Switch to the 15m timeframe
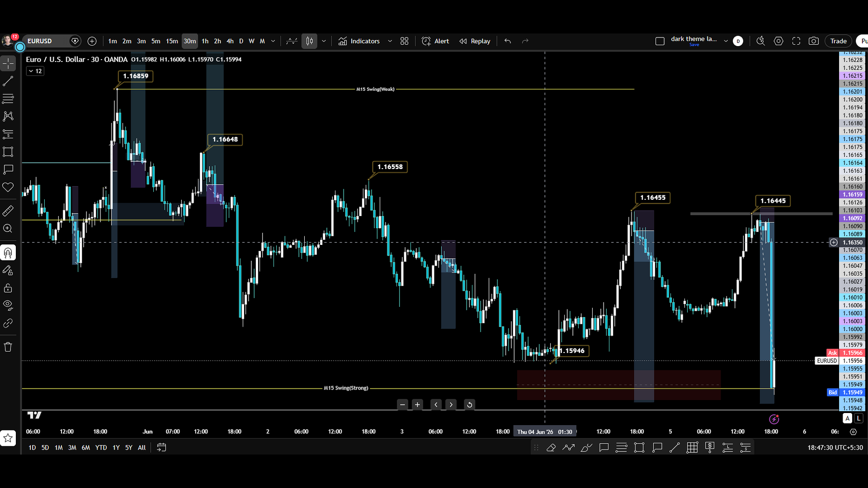This screenshot has width=868, height=488. tap(172, 41)
